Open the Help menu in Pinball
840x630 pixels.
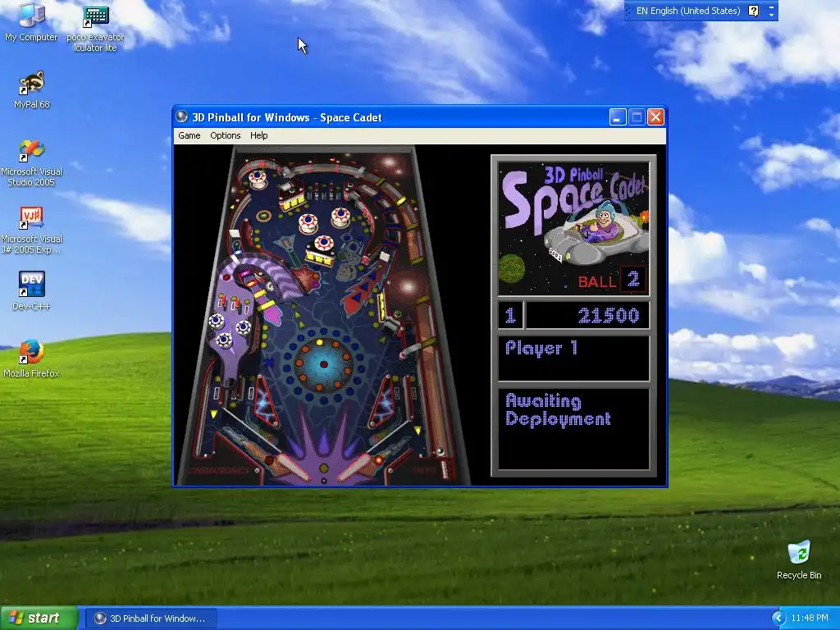(x=258, y=135)
